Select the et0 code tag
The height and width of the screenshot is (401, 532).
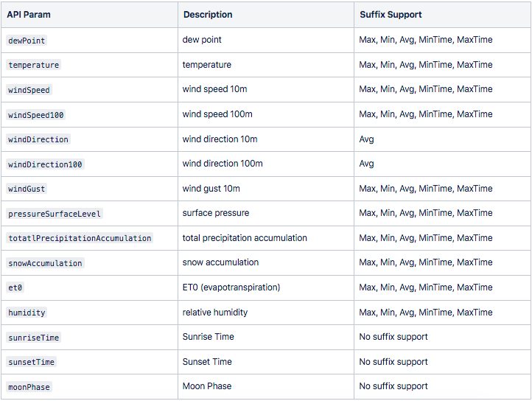point(15,287)
